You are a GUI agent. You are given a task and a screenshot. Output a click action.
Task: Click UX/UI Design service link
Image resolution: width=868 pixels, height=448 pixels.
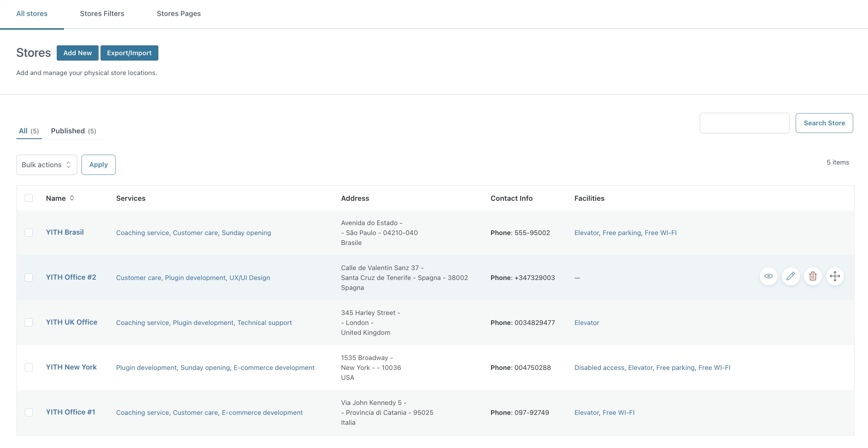(250, 278)
